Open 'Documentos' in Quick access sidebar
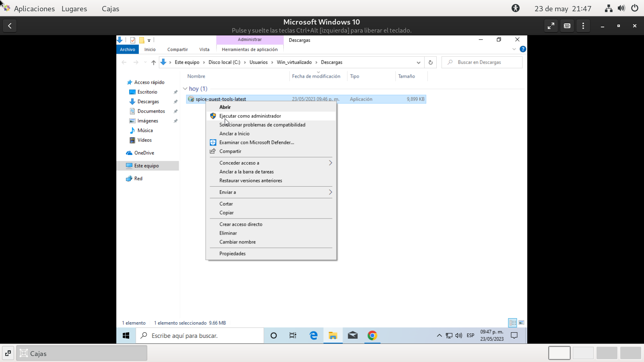The height and width of the screenshot is (362, 644). click(x=151, y=111)
